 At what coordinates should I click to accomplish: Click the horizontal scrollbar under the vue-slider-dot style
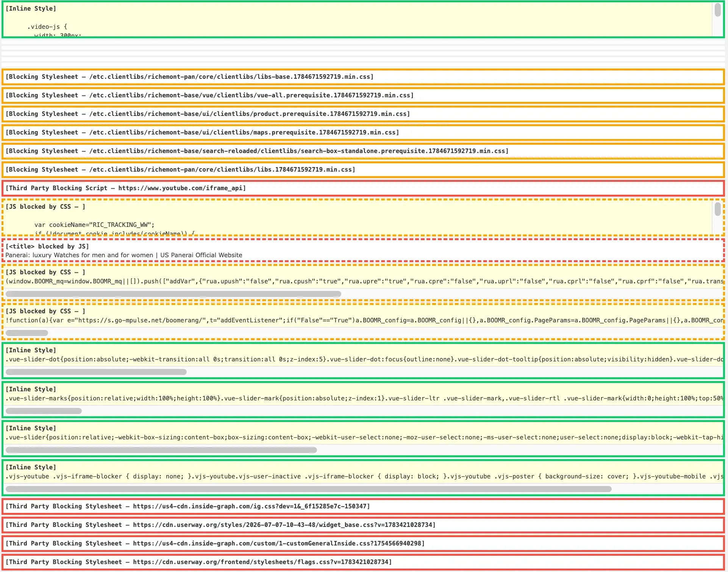[96, 372]
